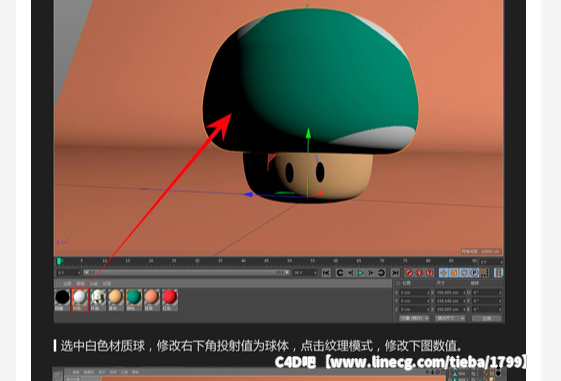Open the third menu in material manager
This screenshot has height=381, width=561.
pos(94,284)
